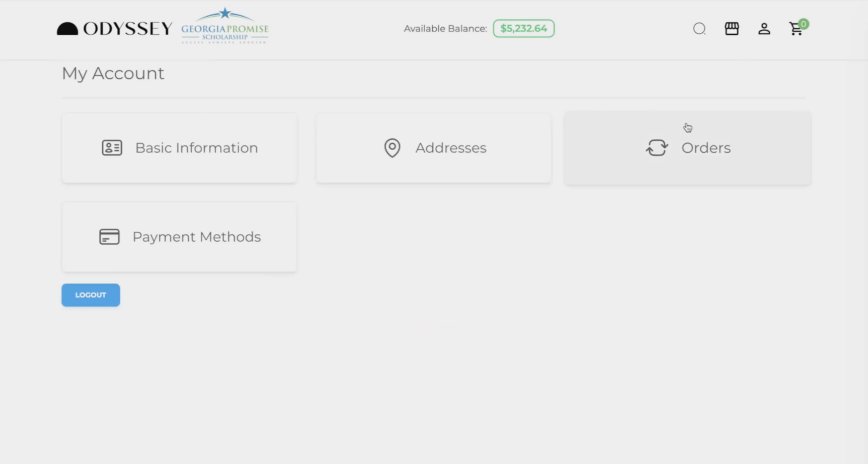
Task: Click the ODYSSEY wordmark text
Action: [128, 29]
